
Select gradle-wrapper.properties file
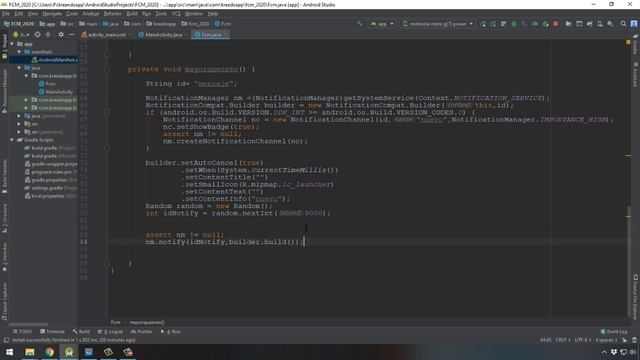(51, 164)
